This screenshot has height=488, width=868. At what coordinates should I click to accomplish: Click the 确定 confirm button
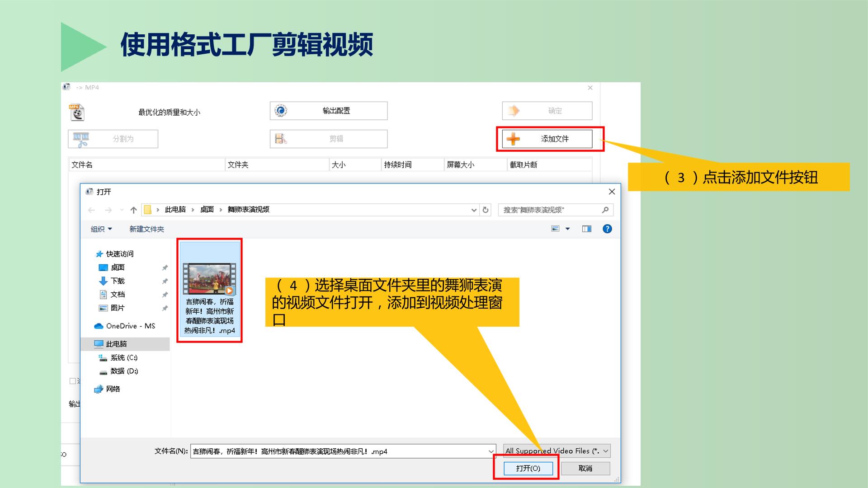point(547,111)
